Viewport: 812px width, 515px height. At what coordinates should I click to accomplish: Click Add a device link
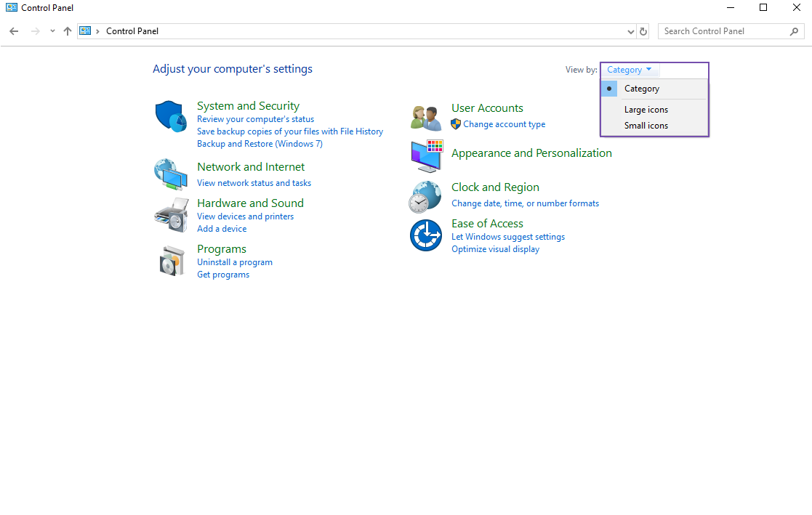[222, 229]
